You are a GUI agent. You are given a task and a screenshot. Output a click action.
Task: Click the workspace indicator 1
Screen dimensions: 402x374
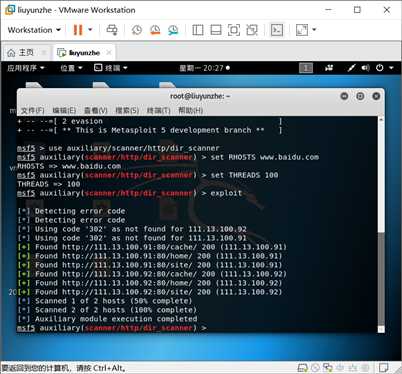coord(306,68)
